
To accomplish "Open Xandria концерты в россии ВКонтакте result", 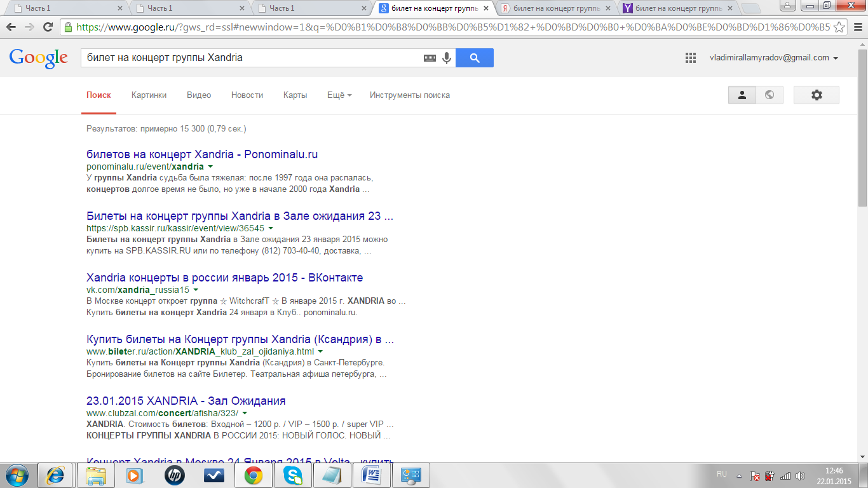I will coord(224,278).
